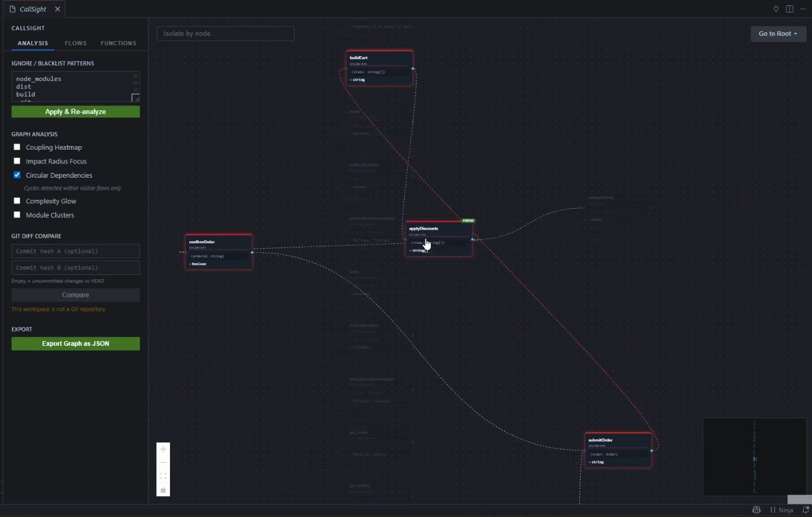
Task: Click Apply & Re-analyze button
Action: [76, 112]
